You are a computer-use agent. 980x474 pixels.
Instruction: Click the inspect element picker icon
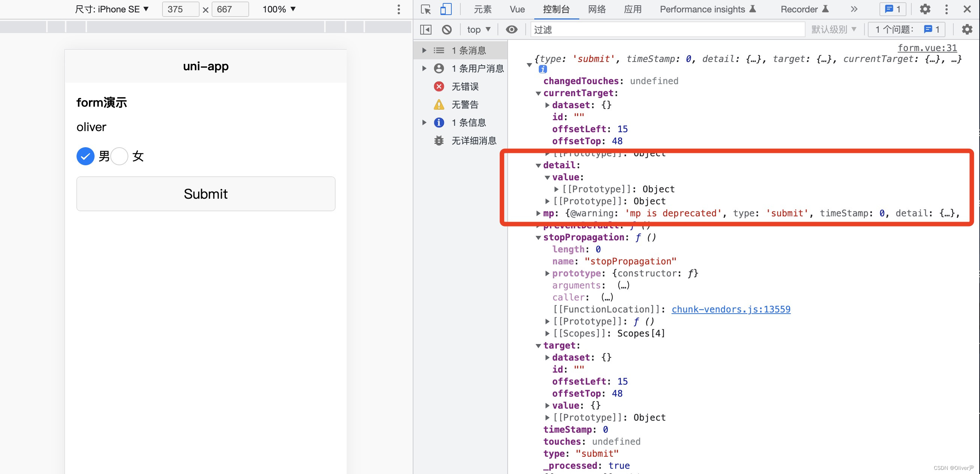pyautogui.click(x=426, y=9)
